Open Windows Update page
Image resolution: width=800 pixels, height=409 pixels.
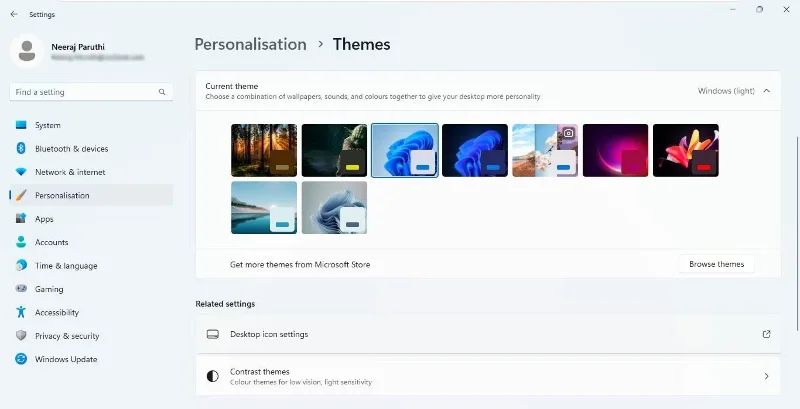click(91, 359)
